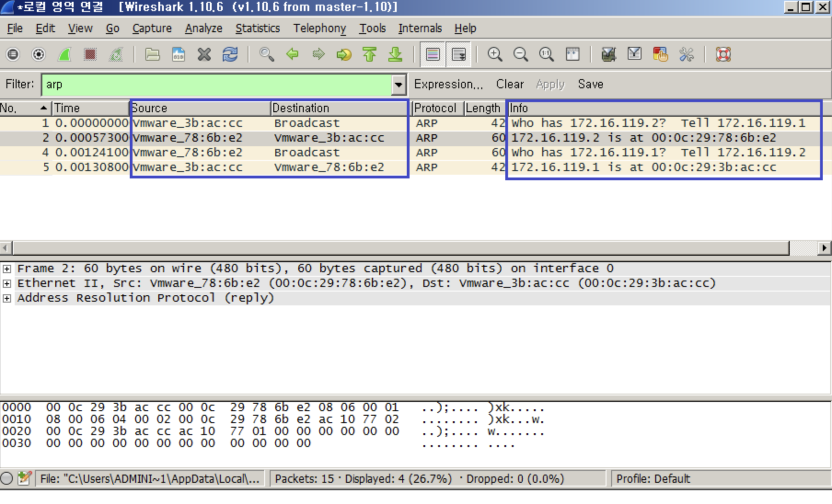Viewport: 832px width, 504px height.
Task: Open the Help menu
Action: click(x=465, y=29)
